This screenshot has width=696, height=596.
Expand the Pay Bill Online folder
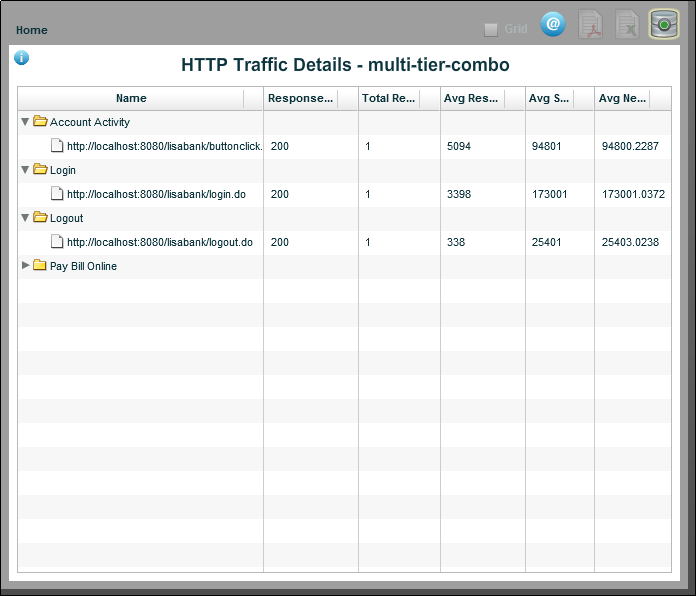click(x=25, y=265)
